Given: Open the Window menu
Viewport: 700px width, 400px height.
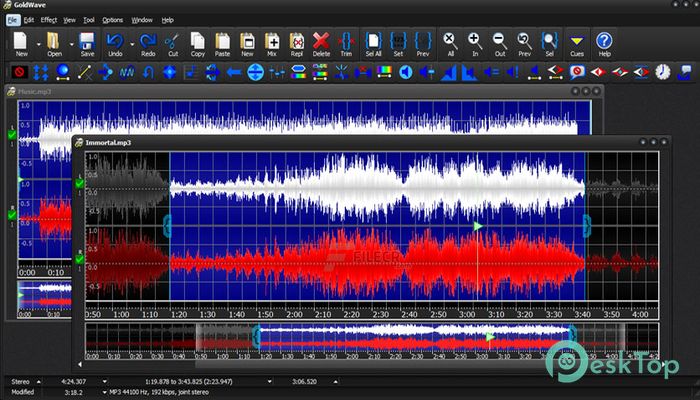Looking at the screenshot, I should [142, 20].
